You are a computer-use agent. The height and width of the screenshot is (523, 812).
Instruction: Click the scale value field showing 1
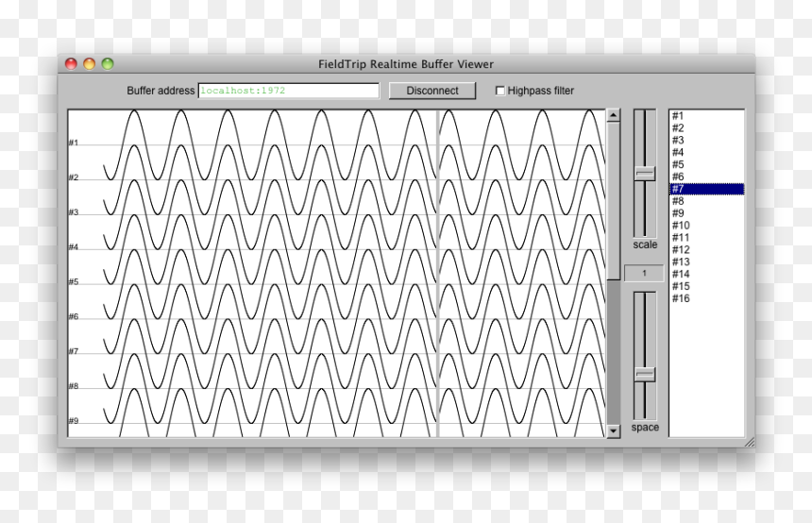[x=644, y=273]
